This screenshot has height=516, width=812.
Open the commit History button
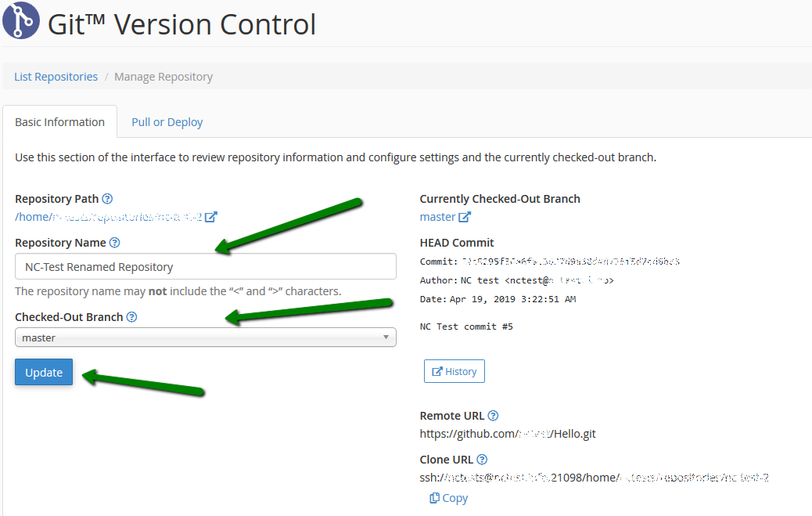click(x=455, y=371)
